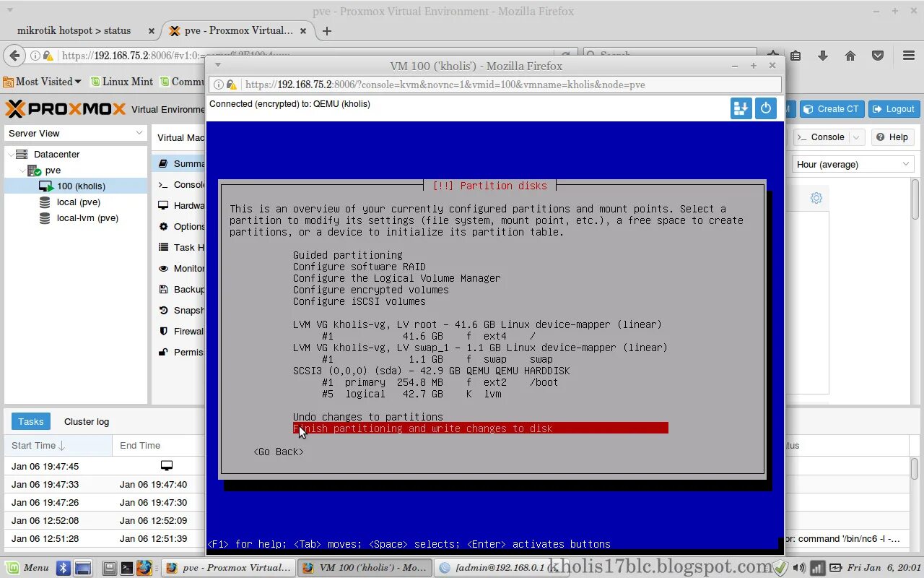Open the Linux Mint bookmark
The width and height of the screenshot is (924, 578).
point(121,82)
